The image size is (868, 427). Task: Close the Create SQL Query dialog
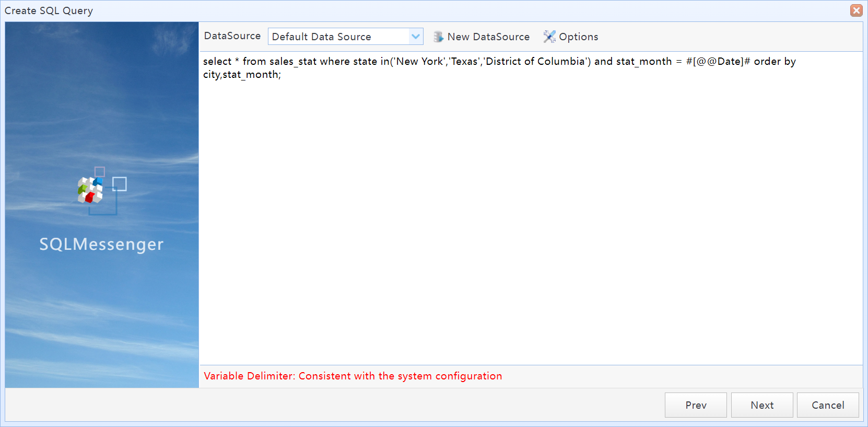point(857,10)
